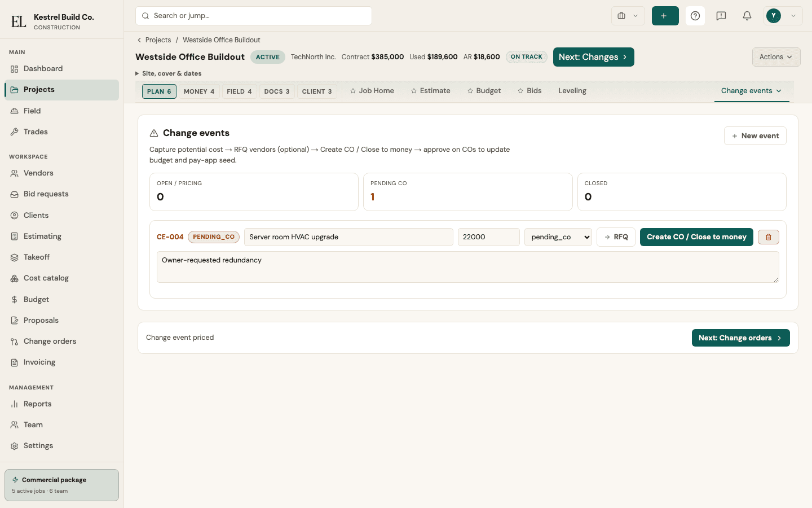The image size is (812, 508).
Task: Delete CE-004 with the trash icon
Action: tap(769, 237)
